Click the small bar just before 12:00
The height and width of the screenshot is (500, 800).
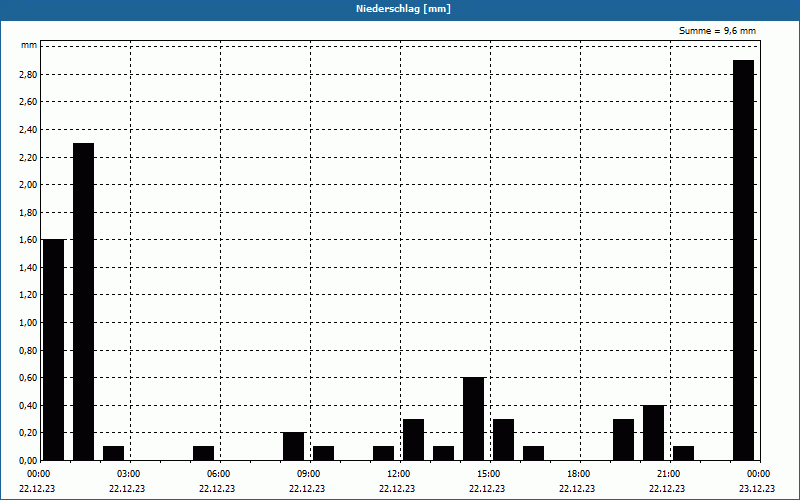click(x=384, y=453)
